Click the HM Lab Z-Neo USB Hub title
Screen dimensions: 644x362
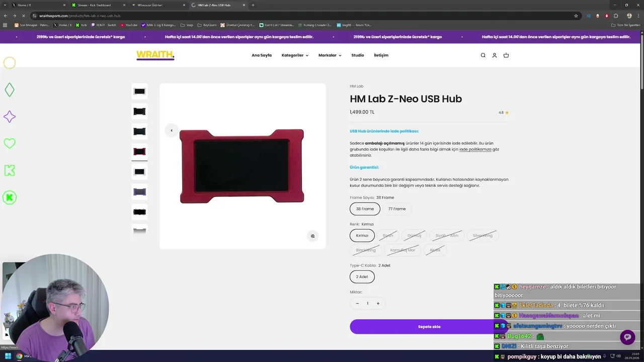pos(406,99)
